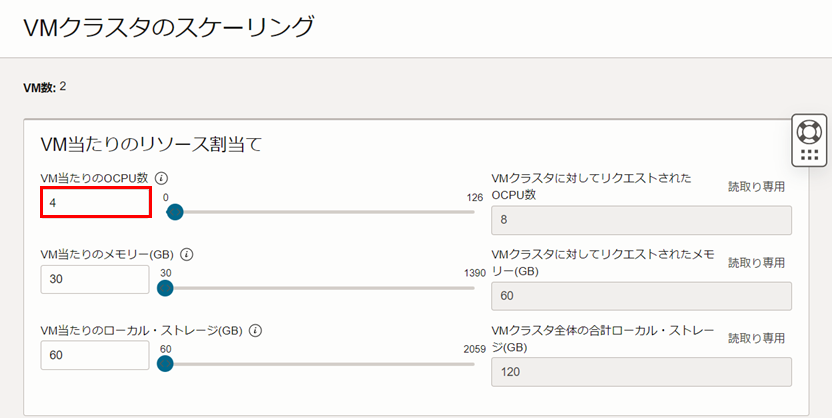This screenshot has height=418, width=832.
Task: Click the OCPU slider maximum label 126
Action: point(474,197)
